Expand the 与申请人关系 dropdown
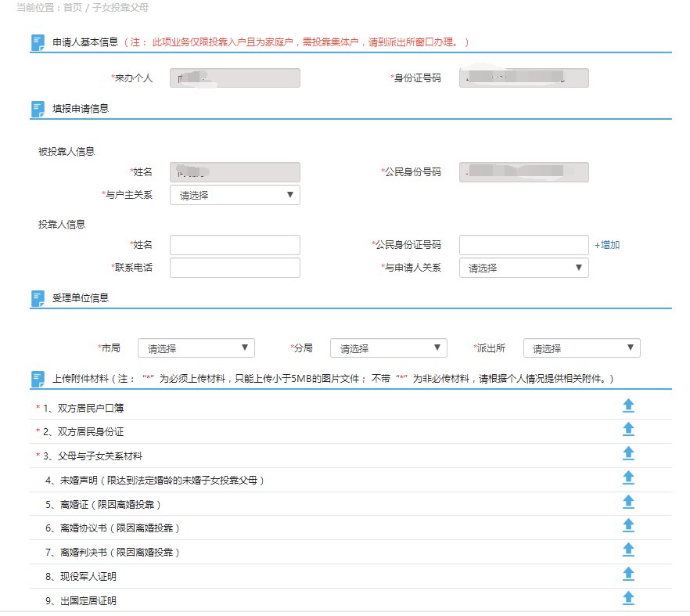This screenshot has height=616, width=690. click(523, 268)
